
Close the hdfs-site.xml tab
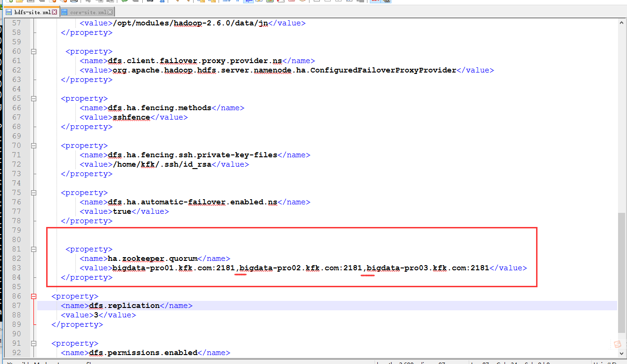pos(55,12)
